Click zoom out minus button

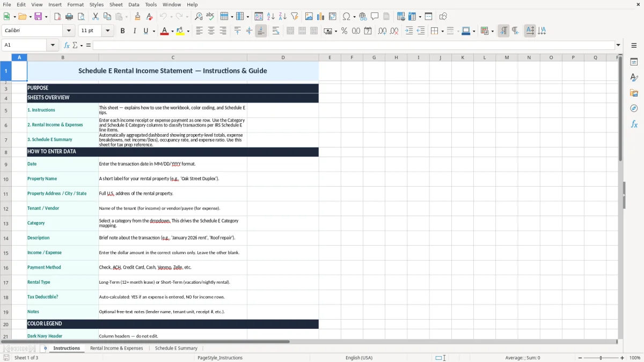[x=580, y=358]
